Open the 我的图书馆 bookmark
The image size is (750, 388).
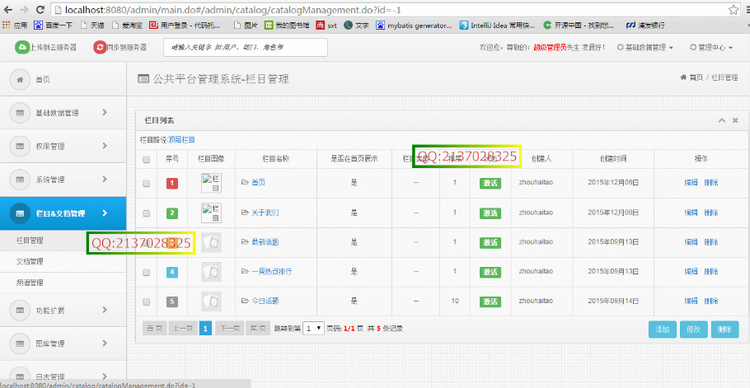[287, 25]
